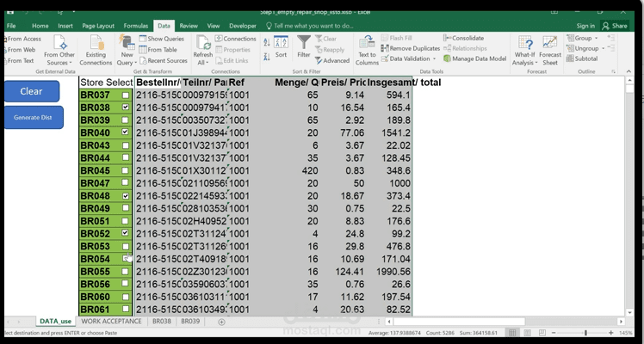Uncheck the BR038 store checkbox

click(126, 107)
